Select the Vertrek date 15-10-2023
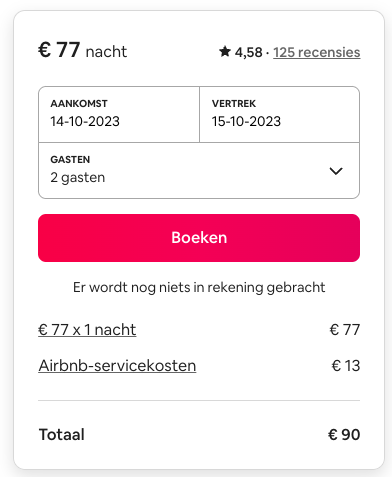The image size is (392, 477). [x=279, y=115]
